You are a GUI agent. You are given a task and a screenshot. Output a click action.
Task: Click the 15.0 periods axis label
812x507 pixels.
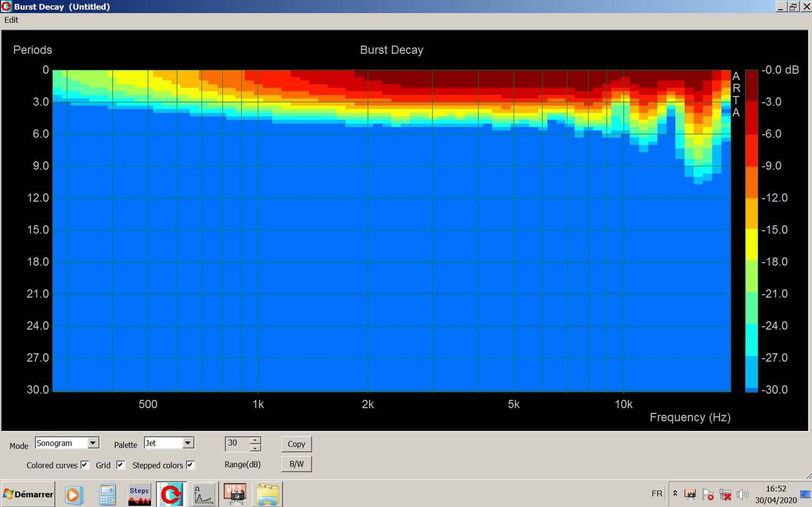coord(38,230)
